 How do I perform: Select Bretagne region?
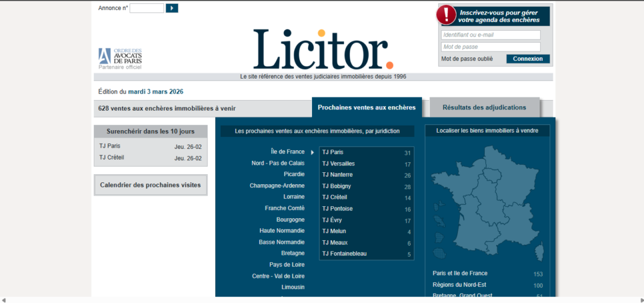(293, 253)
